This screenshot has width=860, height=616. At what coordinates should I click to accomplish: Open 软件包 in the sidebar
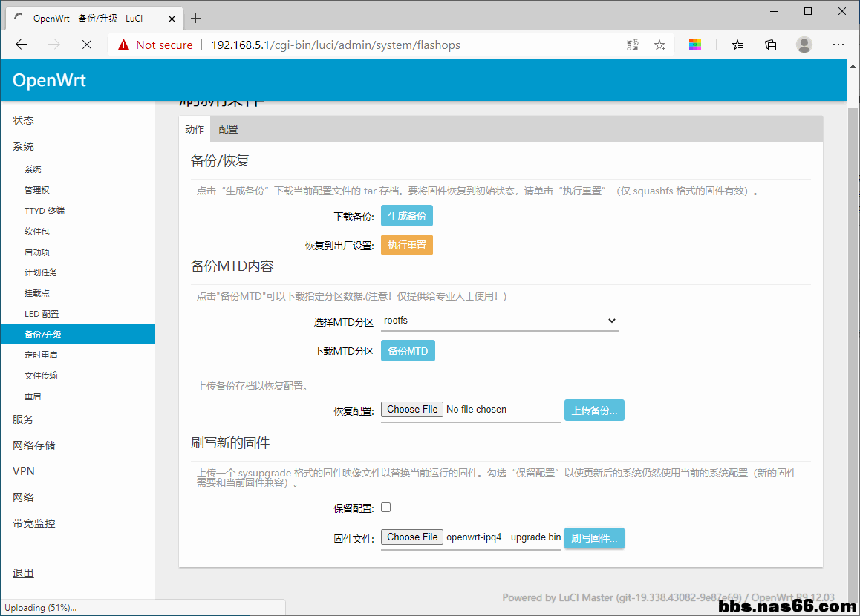click(36, 232)
